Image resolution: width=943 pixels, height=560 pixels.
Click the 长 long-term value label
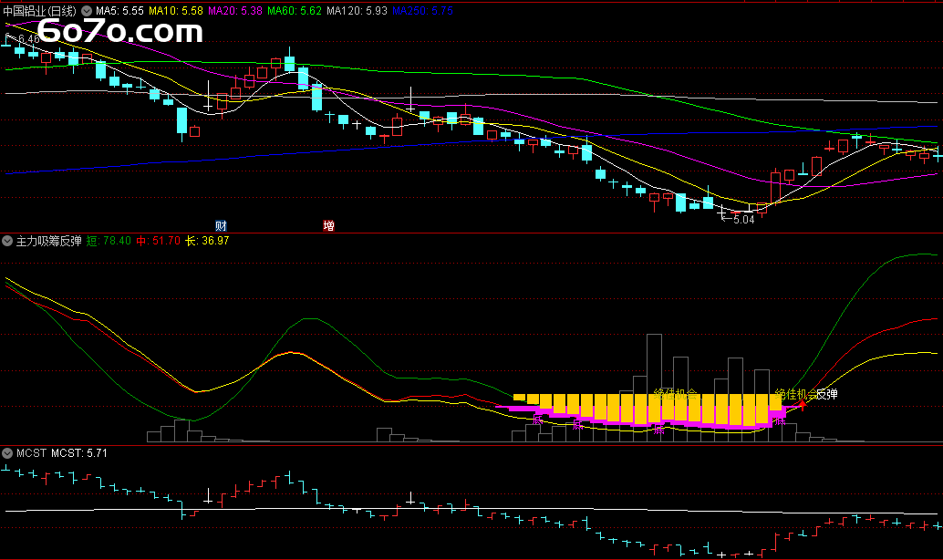[207, 242]
